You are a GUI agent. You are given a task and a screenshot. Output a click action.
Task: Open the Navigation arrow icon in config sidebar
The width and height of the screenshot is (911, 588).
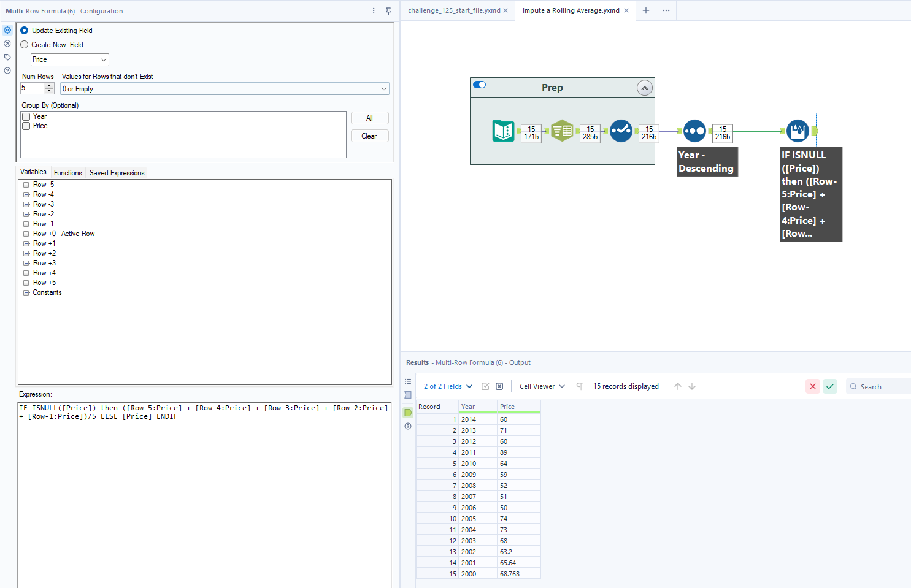pos(7,43)
